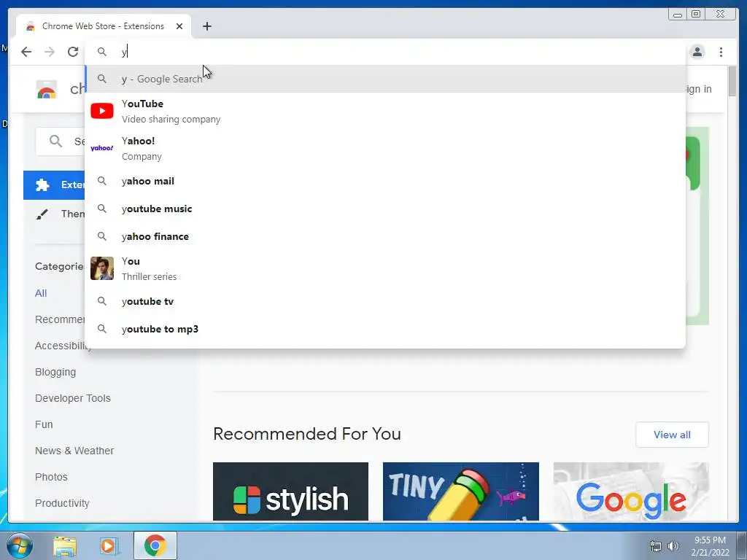This screenshot has width=747, height=560.
Task: Click the web store search magnifier icon
Action: pos(55,141)
